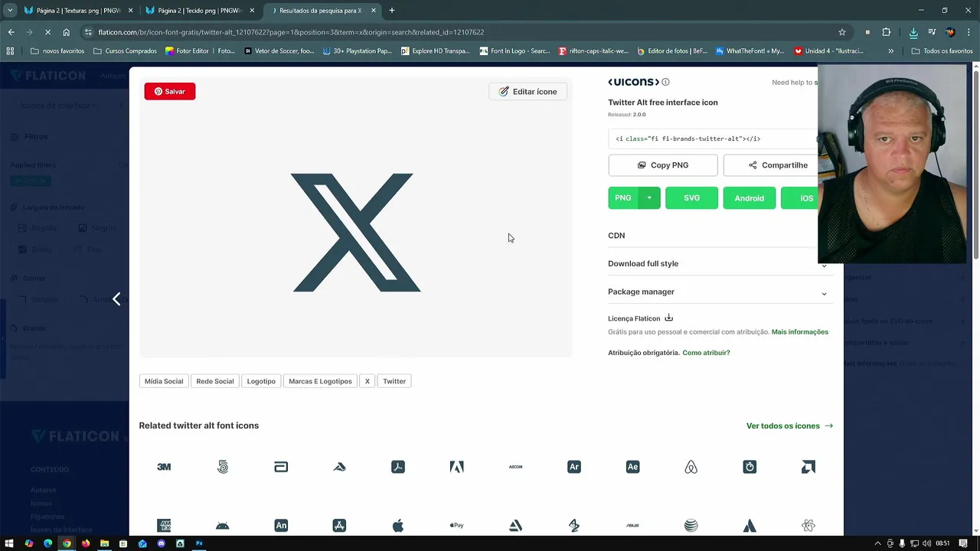The height and width of the screenshot is (551, 980).
Task: Open 'Ver todos os ícones' link
Action: tap(789, 425)
